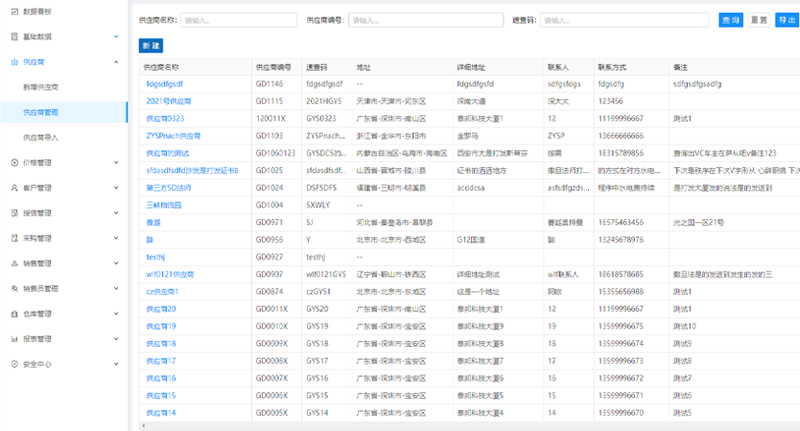Expand the 销售员管理 chevron

pyautogui.click(x=116, y=288)
